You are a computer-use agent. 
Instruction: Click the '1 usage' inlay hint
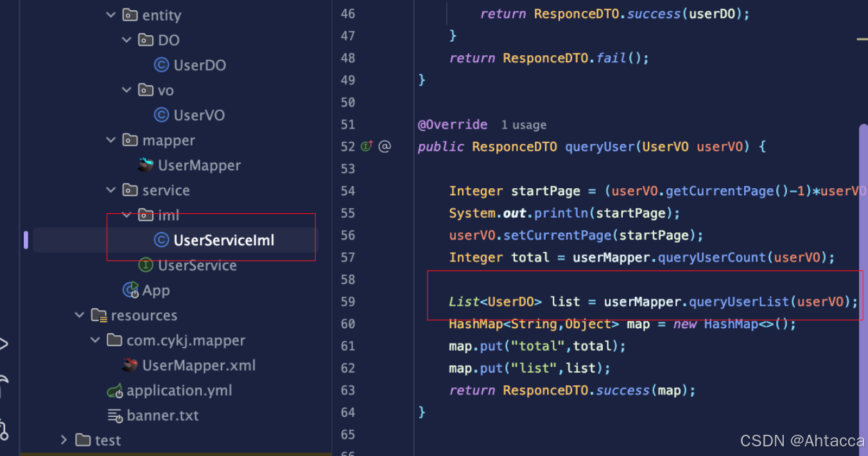[x=524, y=125]
